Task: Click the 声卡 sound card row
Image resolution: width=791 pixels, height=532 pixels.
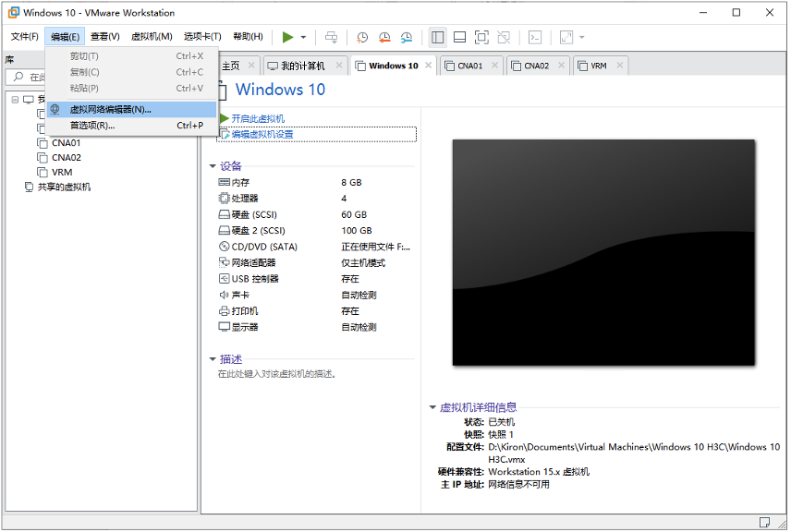Action: pyautogui.click(x=314, y=295)
